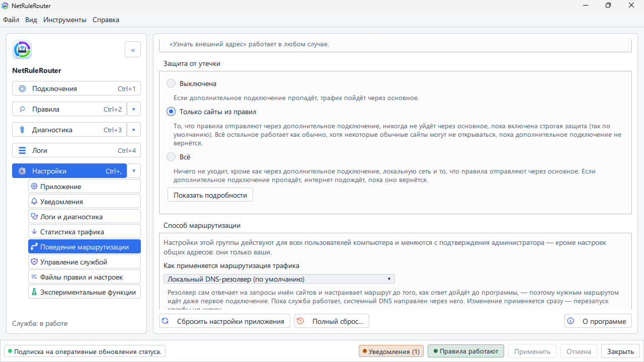Viewport: 644px width, 362px height.
Task: Open the Инструменты menu
Action: pyautogui.click(x=65, y=20)
